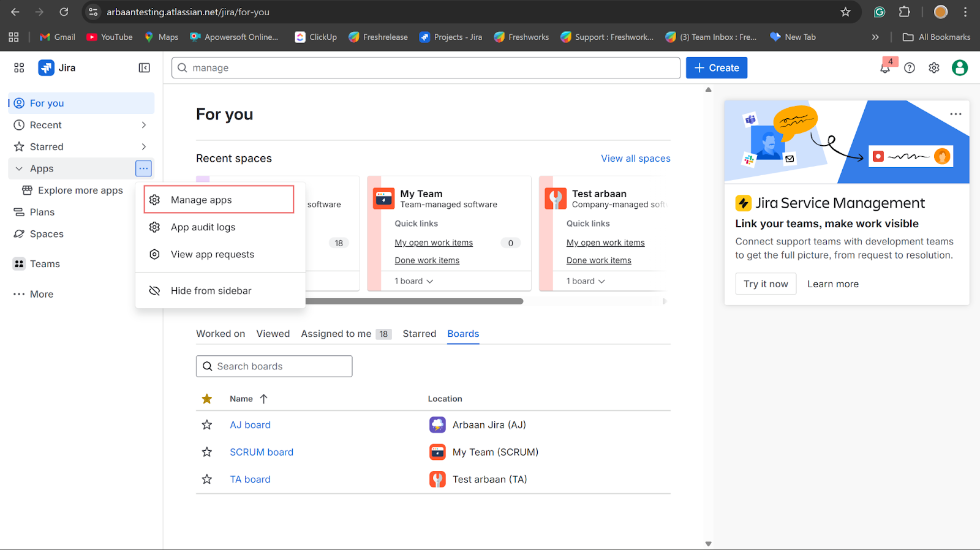This screenshot has width=980, height=550.
Task: Expand the Starred sidebar chevron
Action: point(144,147)
